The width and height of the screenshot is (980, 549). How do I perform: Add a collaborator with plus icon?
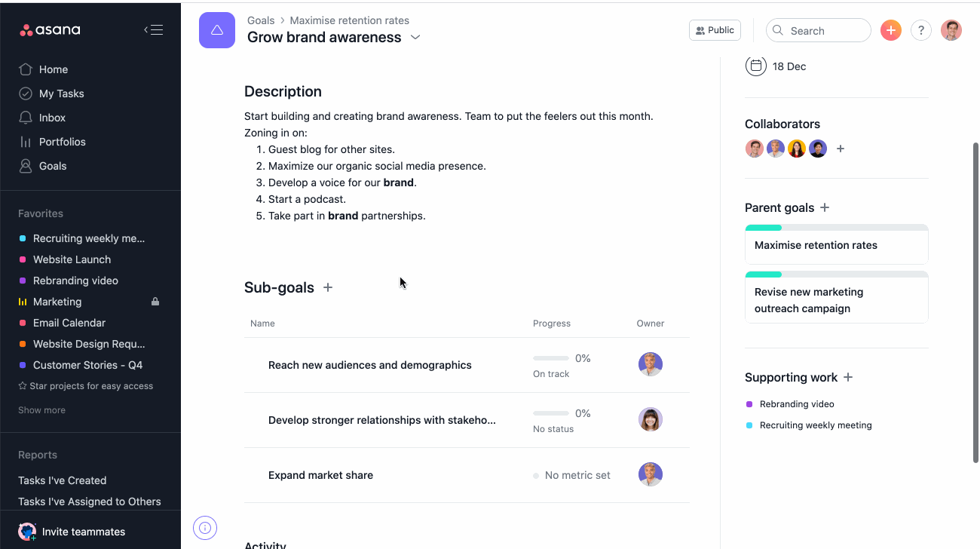[x=841, y=149]
